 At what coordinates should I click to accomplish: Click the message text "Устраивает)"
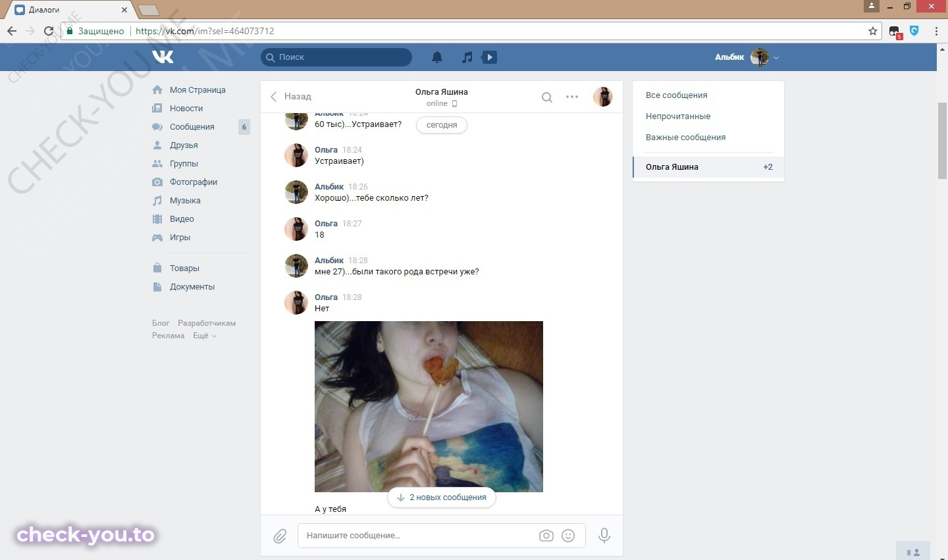pyautogui.click(x=339, y=161)
